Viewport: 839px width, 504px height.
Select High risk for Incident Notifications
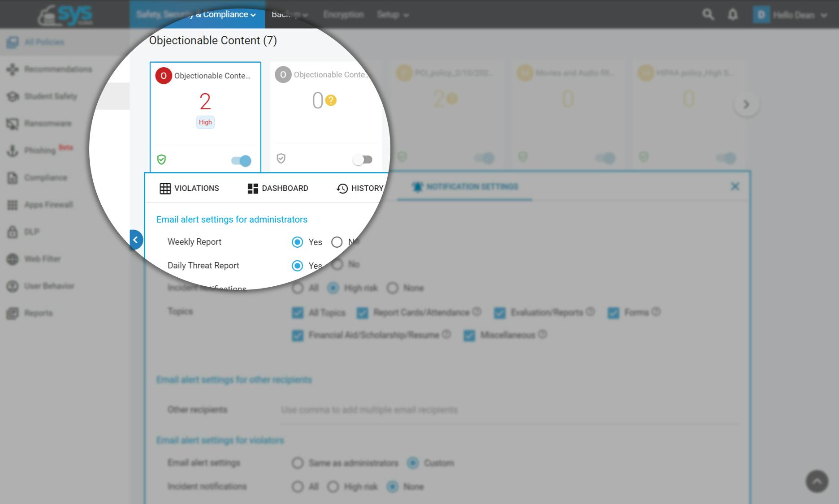coord(333,288)
